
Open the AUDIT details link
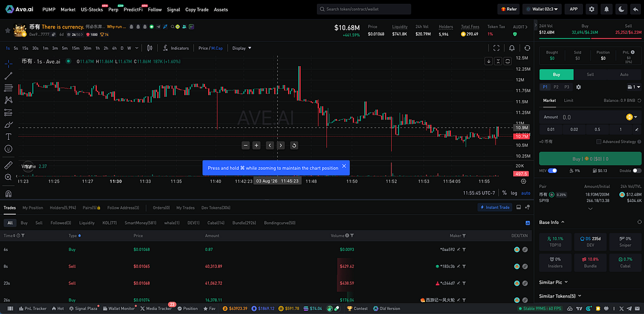[x=520, y=26]
